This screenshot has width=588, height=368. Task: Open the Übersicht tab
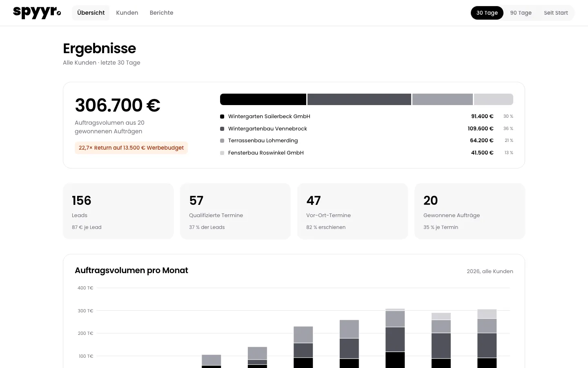tap(91, 13)
